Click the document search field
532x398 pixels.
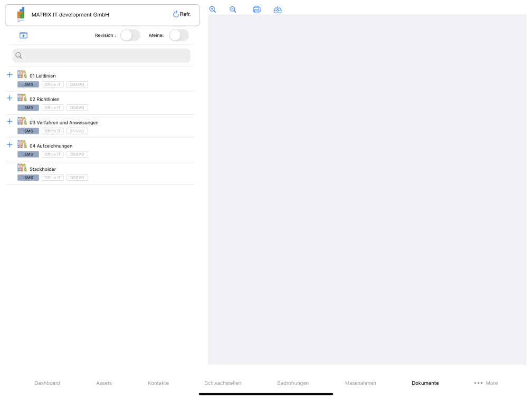click(101, 55)
